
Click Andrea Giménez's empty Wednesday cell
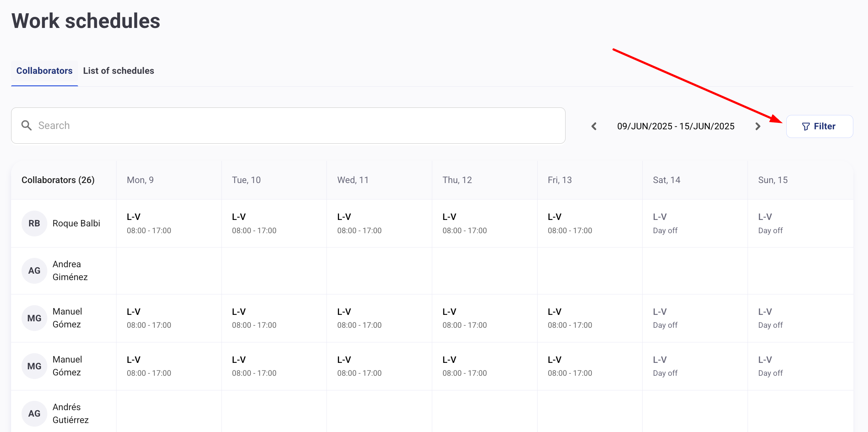pyautogui.click(x=379, y=270)
